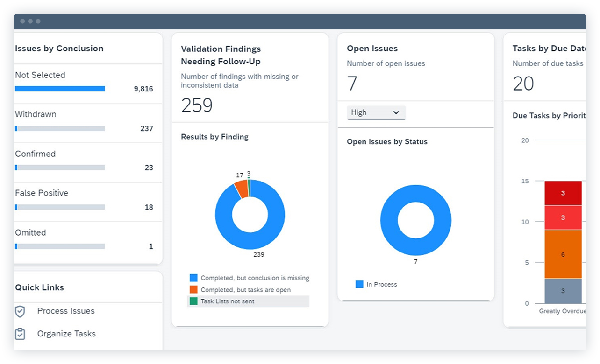Click the blue In Process legend marker
The width and height of the screenshot is (600, 364).
click(359, 284)
